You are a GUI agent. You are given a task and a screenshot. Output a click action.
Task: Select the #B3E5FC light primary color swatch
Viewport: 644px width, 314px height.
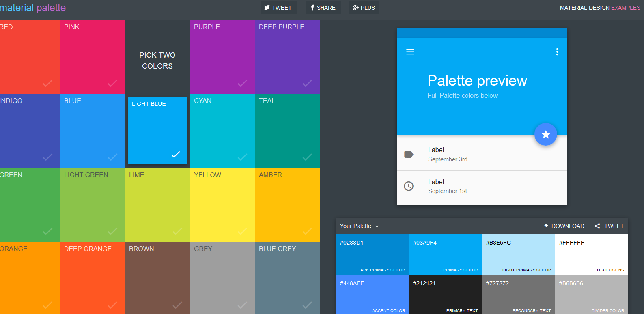pyautogui.click(x=518, y=254)
